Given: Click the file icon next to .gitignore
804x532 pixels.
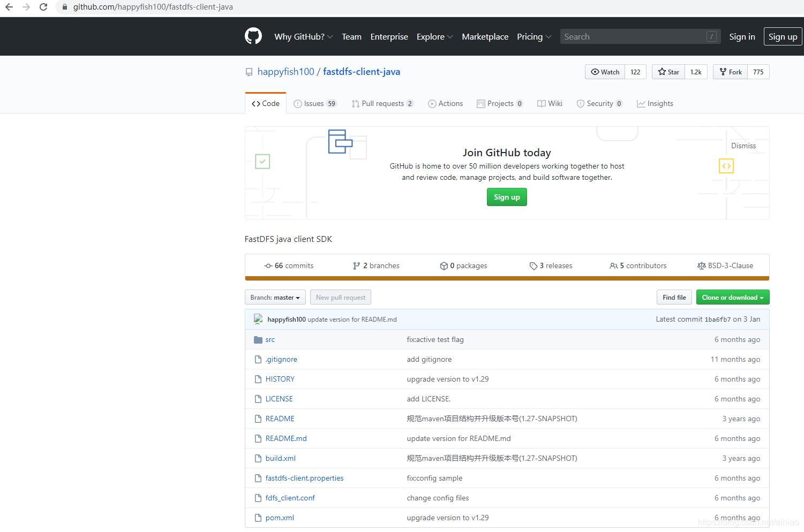Looking at the screenshot, I should tap(258, 360).
